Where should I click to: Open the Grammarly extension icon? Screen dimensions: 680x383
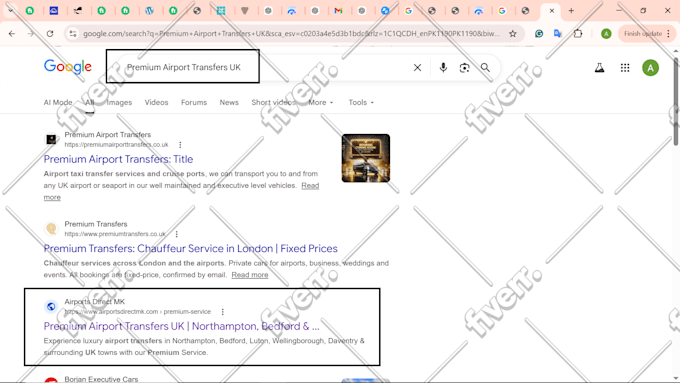(x=539, y=33)
